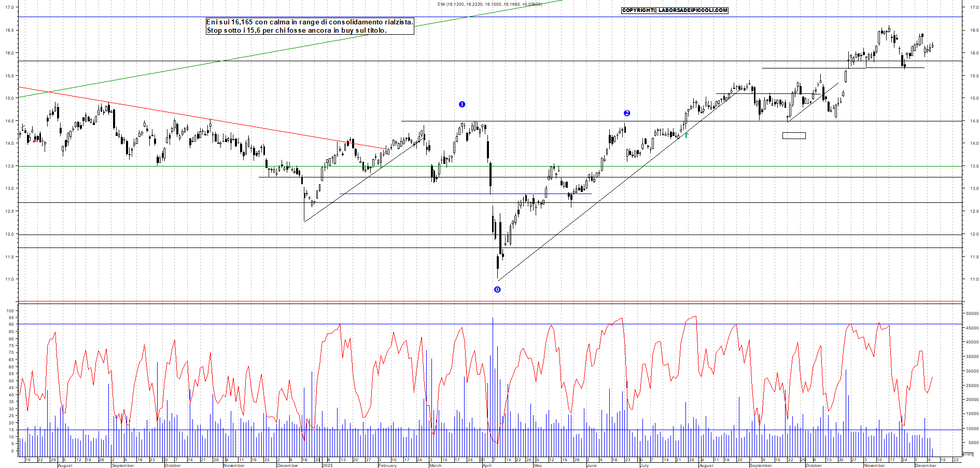Click the small green up arrow

point(687,135)
